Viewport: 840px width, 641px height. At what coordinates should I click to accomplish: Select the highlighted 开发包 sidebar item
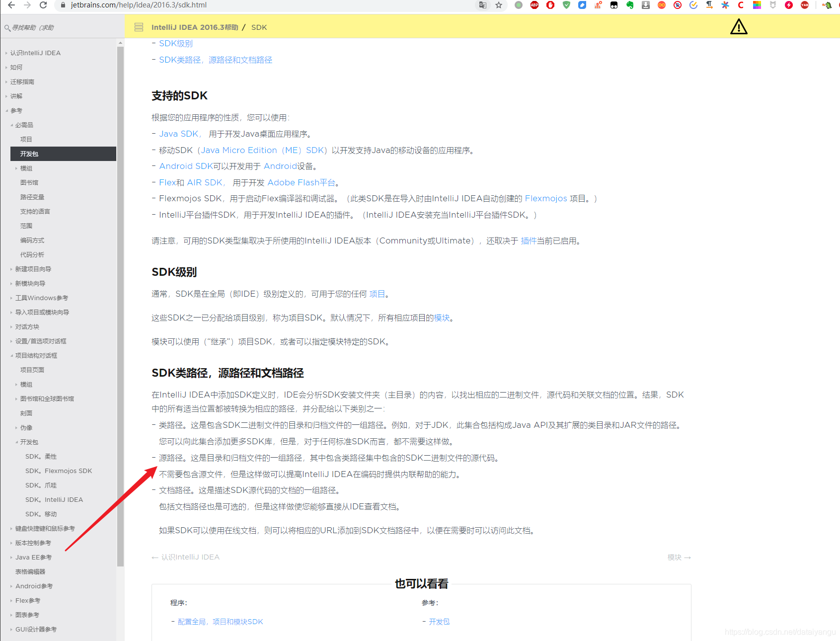point(63,154)
